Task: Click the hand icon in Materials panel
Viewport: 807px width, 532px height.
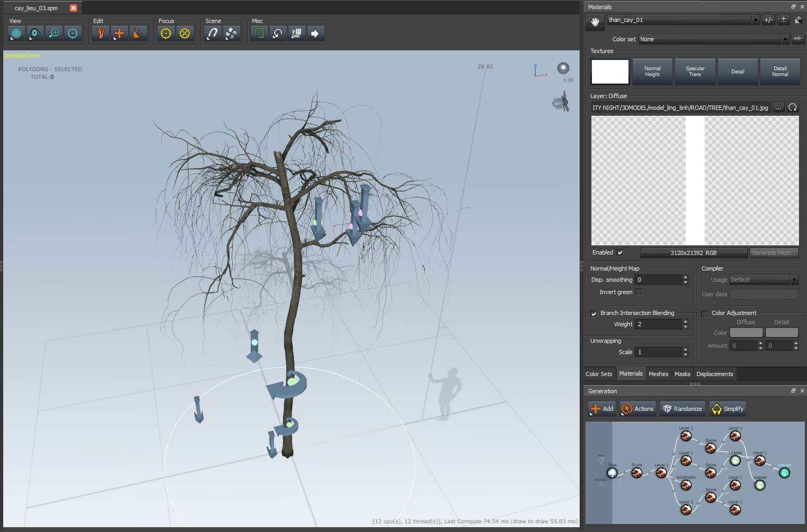Action: 595,22
